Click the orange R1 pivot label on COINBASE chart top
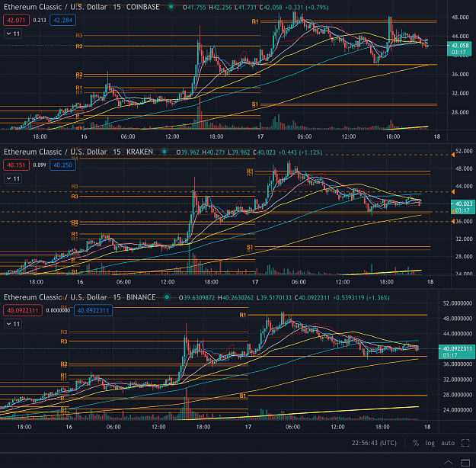476x468 pixels. tap(255, 21)
